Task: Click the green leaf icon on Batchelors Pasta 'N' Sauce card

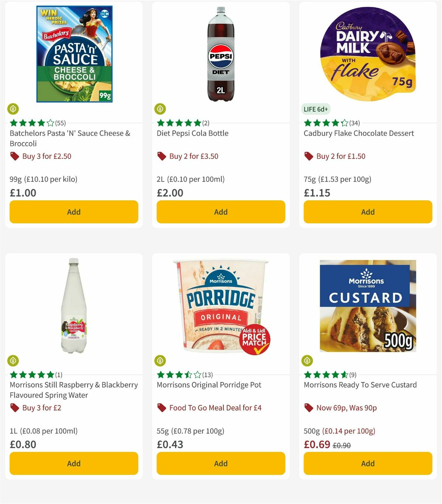Action: [x=13, y=109]
